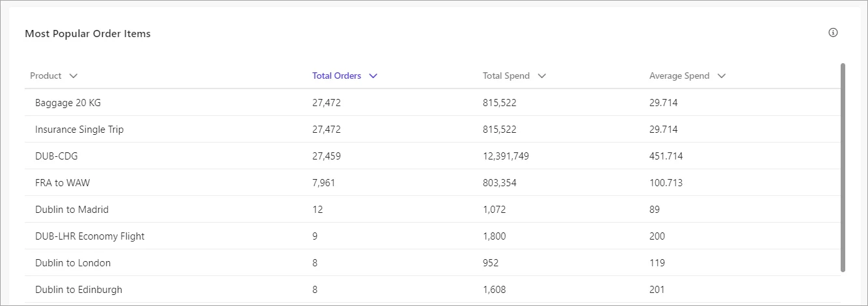
Task: Click total spend 815,522 in Insurance Single Trip row
Action: pyautogui.click(x=500, y=130)
